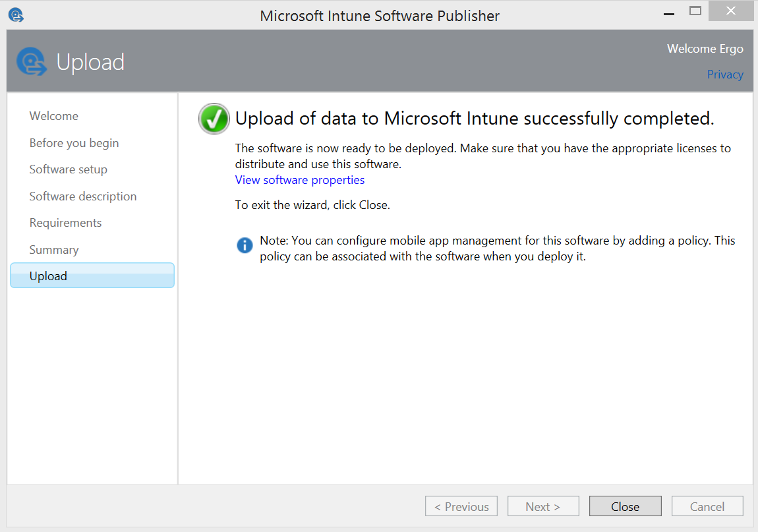Maximize the Software Publisher window
This screenshot has width=758, height=532.
pyautogui.click(x=695, y=11)
